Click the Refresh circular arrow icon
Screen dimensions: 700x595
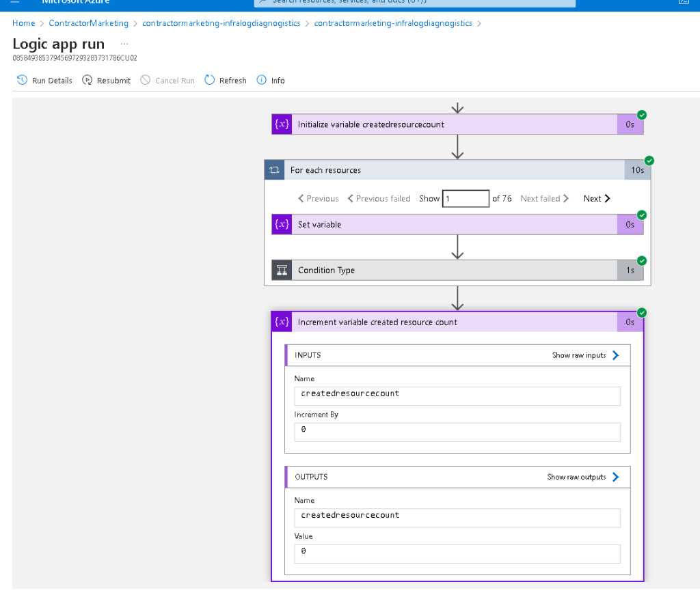coord(209,81)
